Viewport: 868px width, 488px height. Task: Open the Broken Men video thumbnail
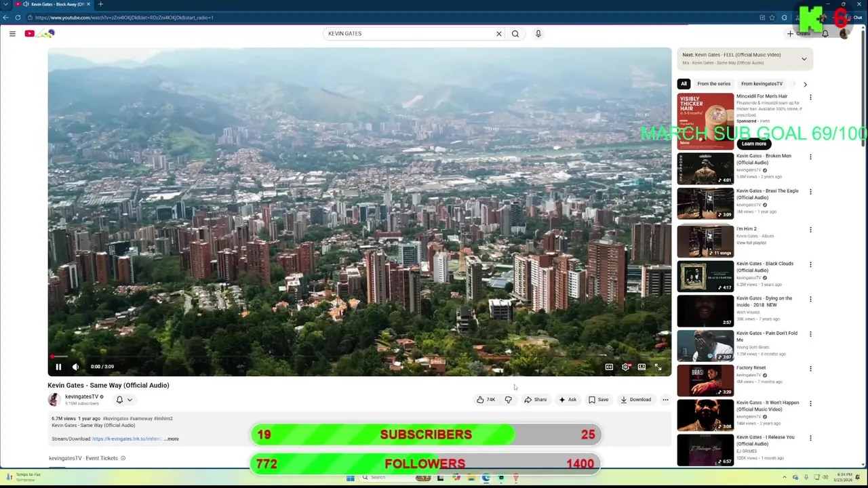click(705, 169)
